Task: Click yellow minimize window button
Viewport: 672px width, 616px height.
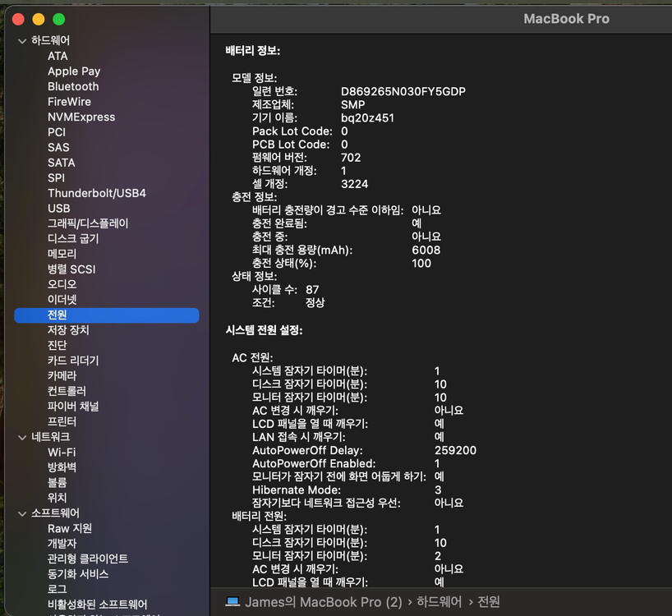Action: coord(39,19)
